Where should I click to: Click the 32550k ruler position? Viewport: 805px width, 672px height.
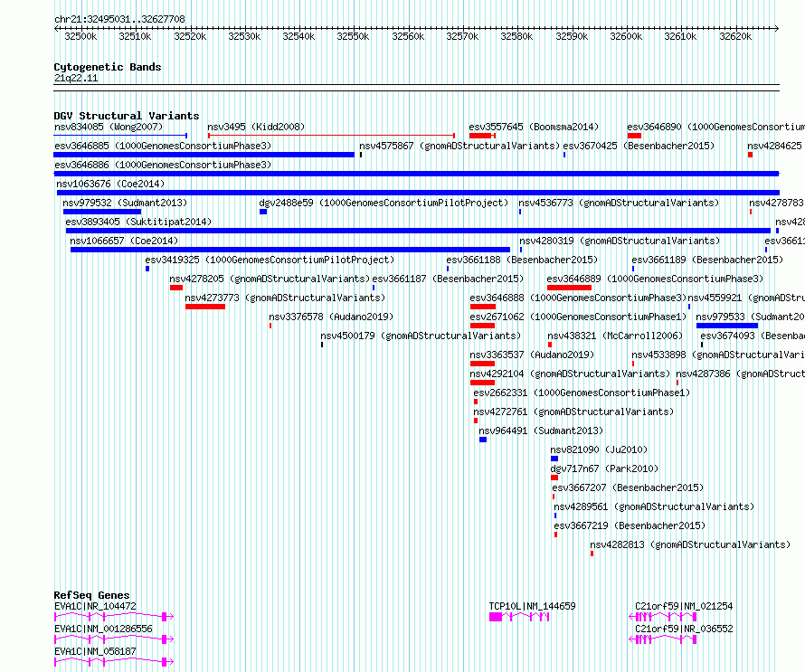pyautogui.click(x=353, y=36)
